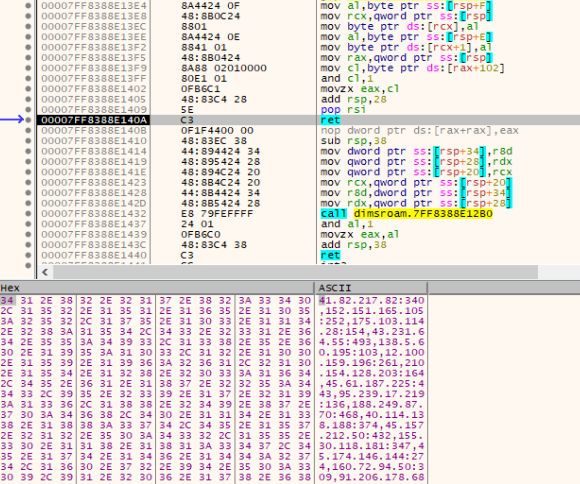Toggle breakpoint dot at address 00007FF8388E1432

click(x=28, y=214)
